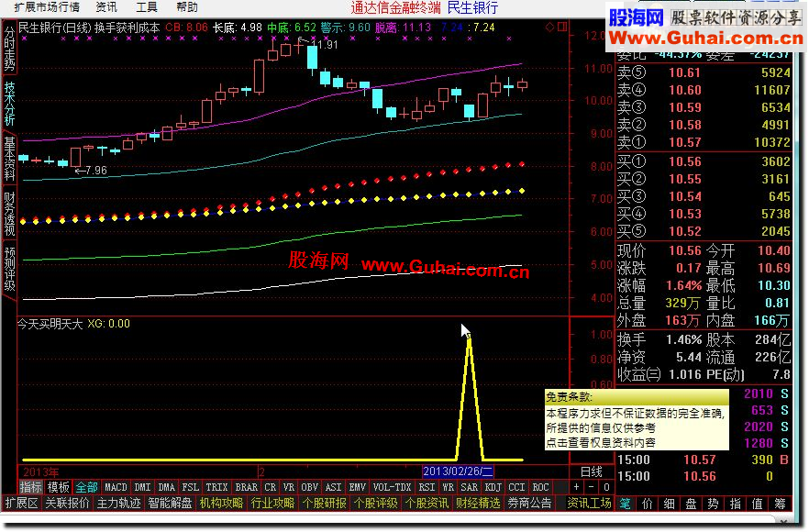Switch indicator to ASI

(333, 487)
